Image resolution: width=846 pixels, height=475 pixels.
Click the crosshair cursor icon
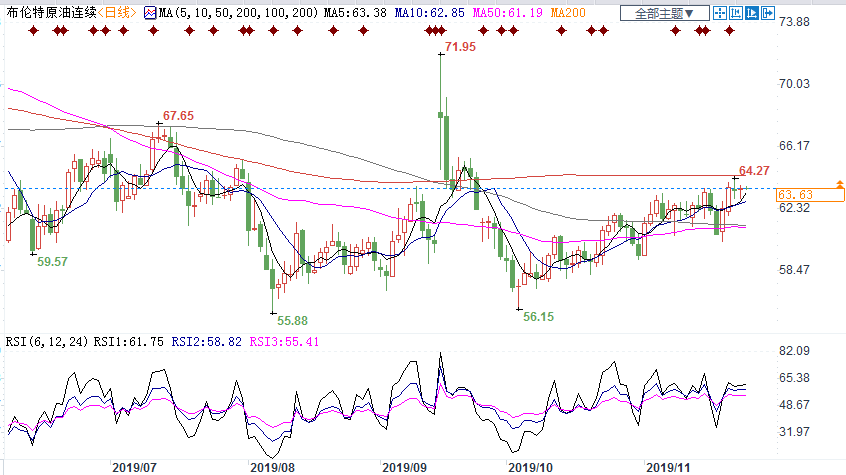click(720, 13)
